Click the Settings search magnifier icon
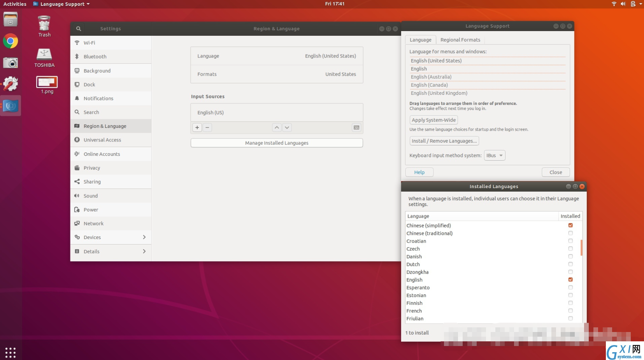The image size is (644, 360). 79,29
